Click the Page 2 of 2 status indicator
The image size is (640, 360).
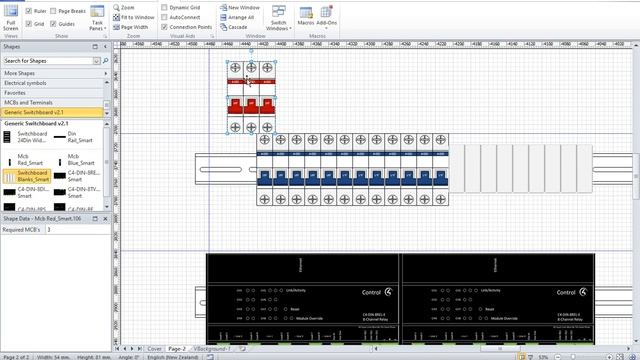(16, 357)
